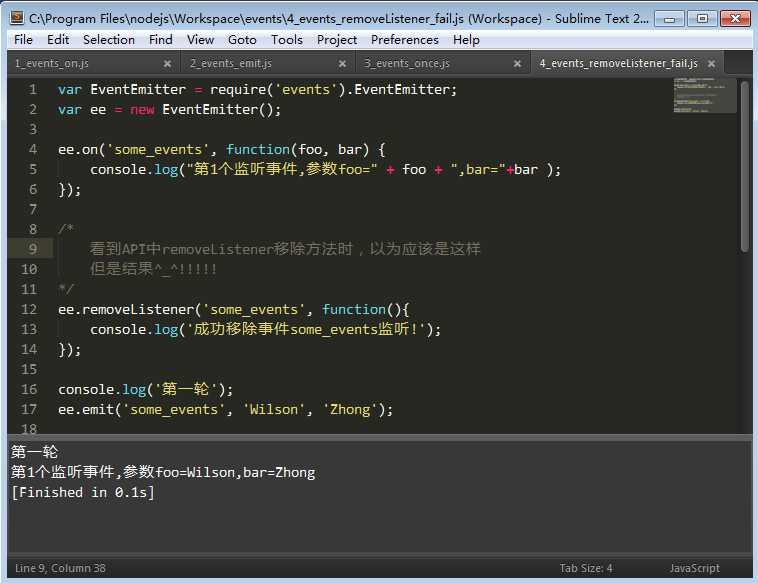Screen dimensions: 758x583
Task: Click 'ee.on' at start of line 4
Action: (x=78, y=150)
